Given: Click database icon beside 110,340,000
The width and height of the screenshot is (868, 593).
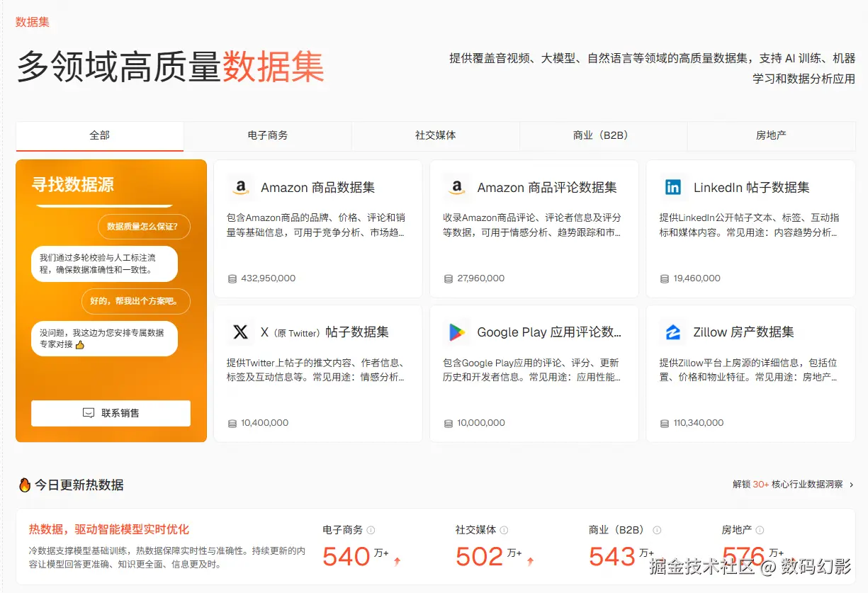Looking at the screenshot, I should tap(664, 423).
